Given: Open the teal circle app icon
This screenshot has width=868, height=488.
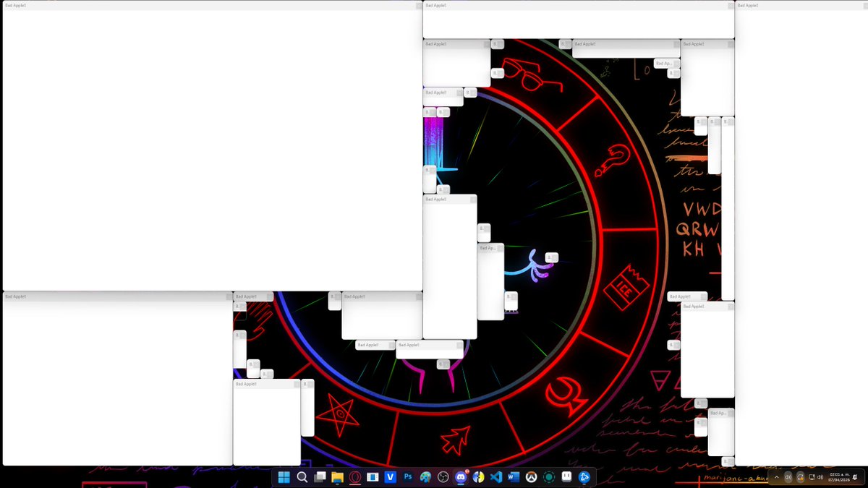Looking at the screenshot, I should (x=549, y=477).
